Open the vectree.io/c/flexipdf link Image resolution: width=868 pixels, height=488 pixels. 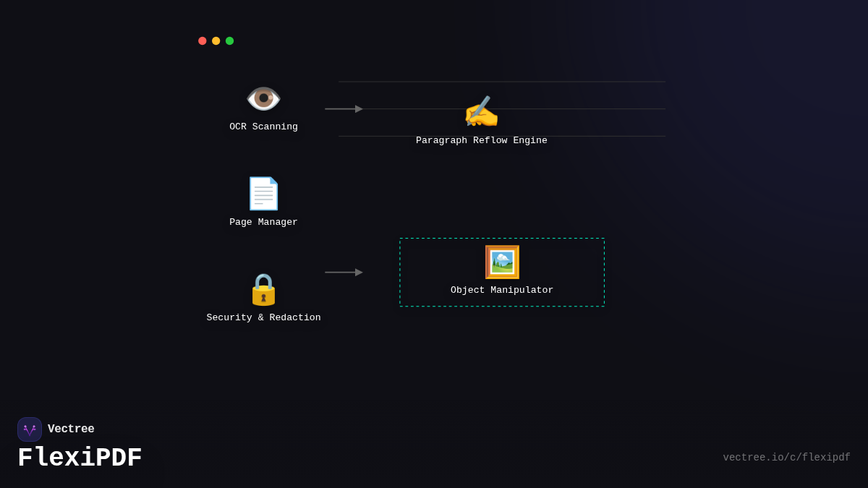coord(786,458)
